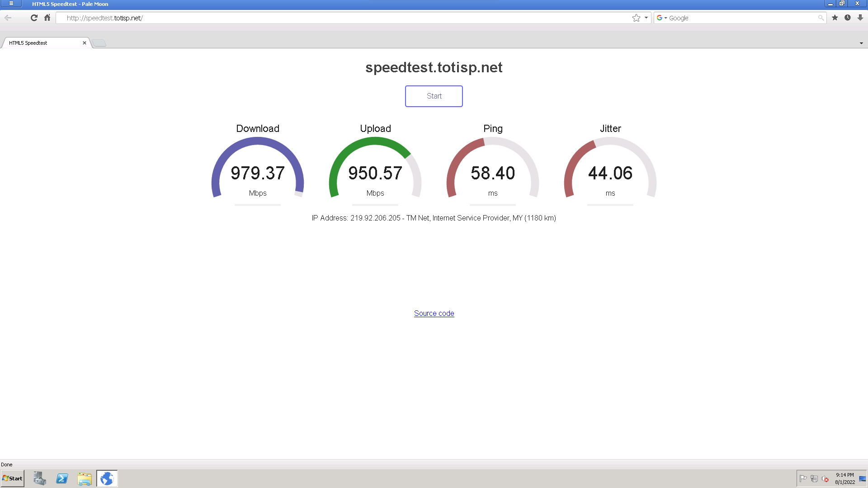
Task: Restore down the Pale Moon window
Action: 842,4
